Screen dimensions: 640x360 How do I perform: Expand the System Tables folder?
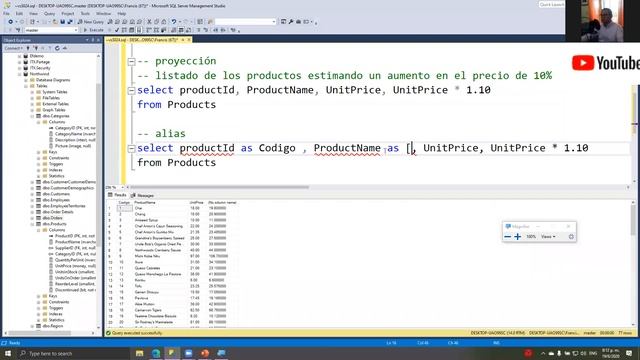[x=32, y=92]
